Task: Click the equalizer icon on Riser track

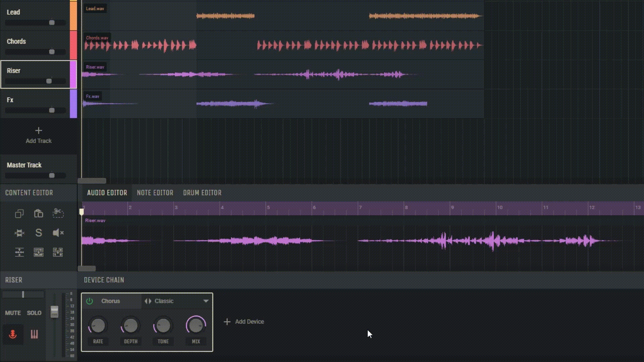Action: (x=34, y=334)
